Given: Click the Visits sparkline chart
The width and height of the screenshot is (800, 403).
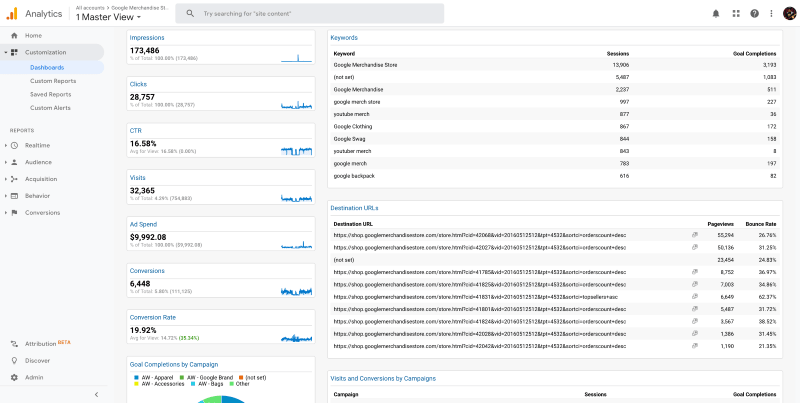Looking at the screenshot, I should 296,198.
